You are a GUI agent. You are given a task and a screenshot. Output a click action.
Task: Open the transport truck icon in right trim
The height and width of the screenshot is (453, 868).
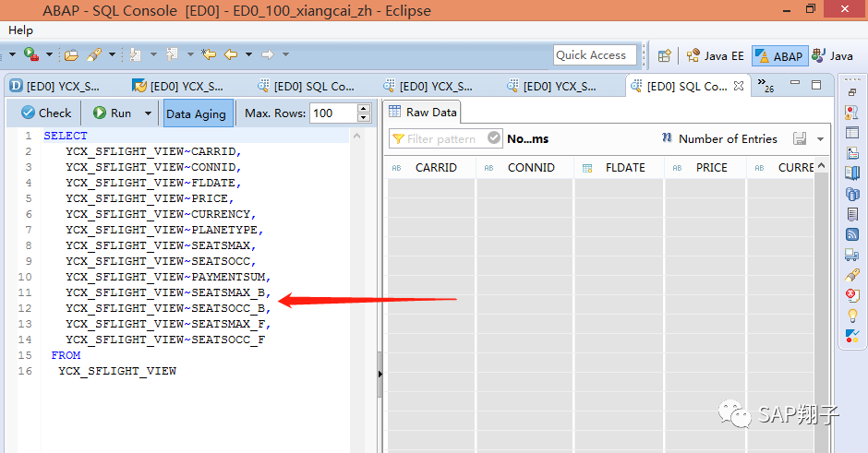click(x=852, y=255)
